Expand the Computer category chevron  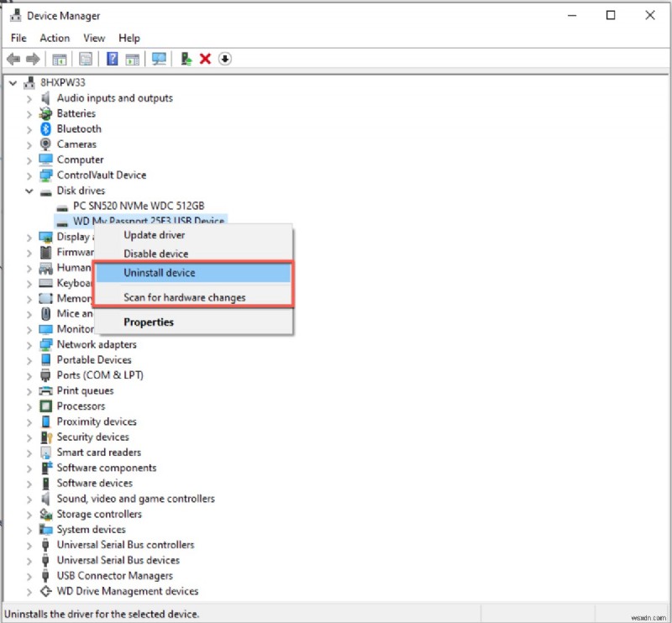[x=29, y=160]
